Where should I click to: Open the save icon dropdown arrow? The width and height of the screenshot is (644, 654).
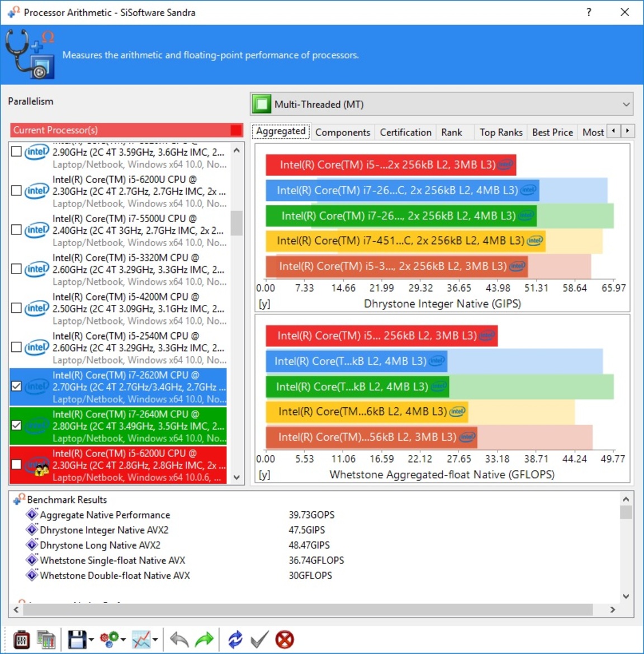coord(91,639)
